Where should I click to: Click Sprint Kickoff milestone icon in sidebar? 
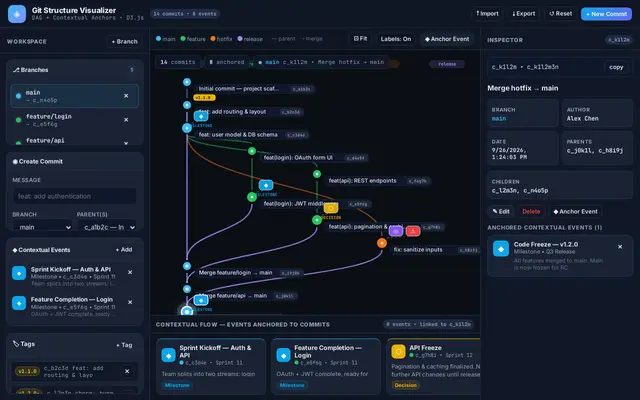point(19,273)
